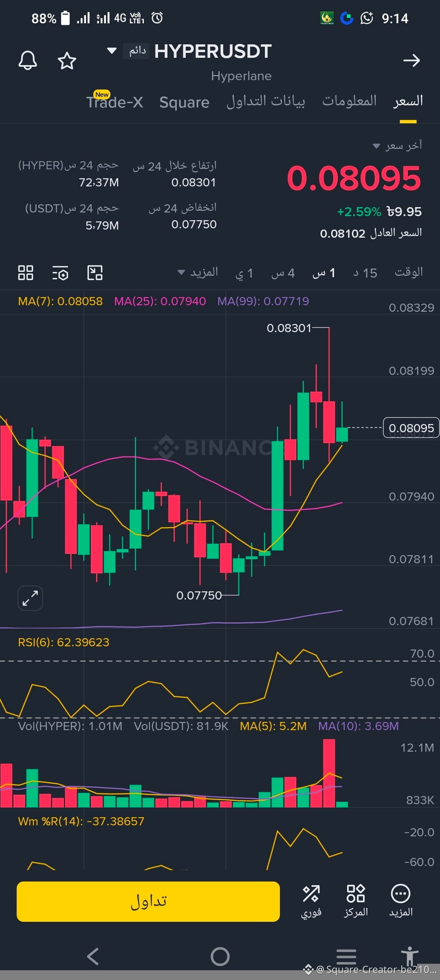Add HYPERUSDT to favorites with star icon
440x980 pixels.
point(67,61)
